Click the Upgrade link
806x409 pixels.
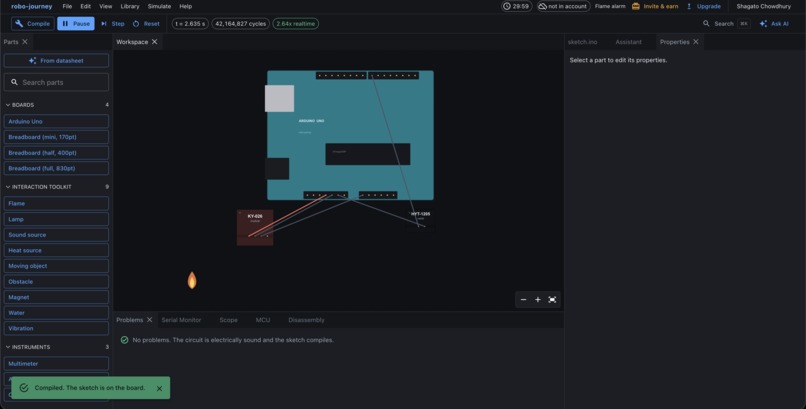[x=703, y=6]
